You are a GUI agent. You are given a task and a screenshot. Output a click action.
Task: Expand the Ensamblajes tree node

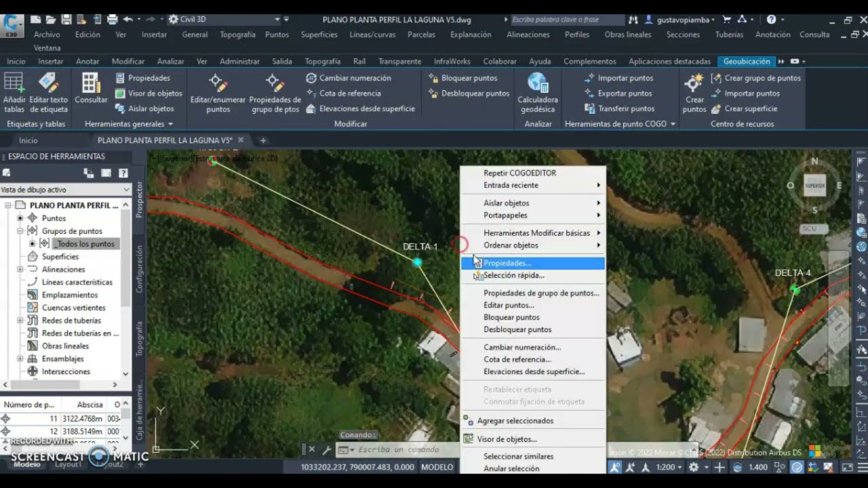click(20, 359)
